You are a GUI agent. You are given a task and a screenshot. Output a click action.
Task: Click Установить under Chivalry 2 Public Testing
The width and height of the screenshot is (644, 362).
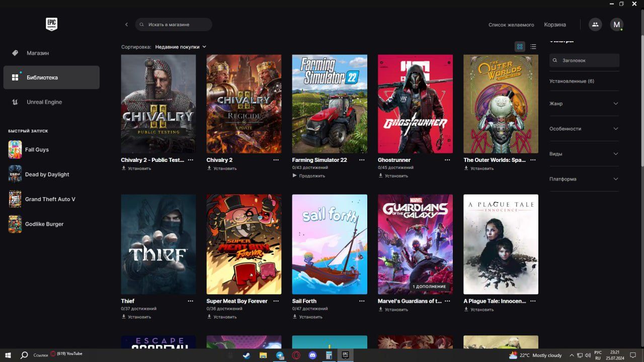pyautogui.click(x=136, y=168)
